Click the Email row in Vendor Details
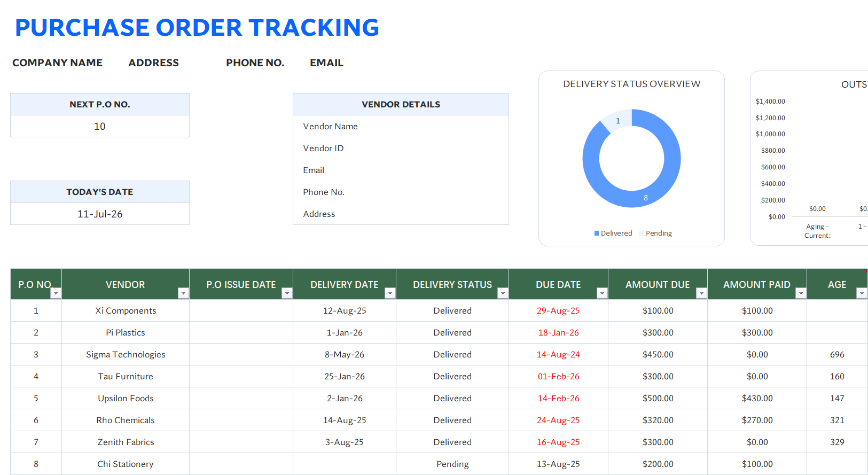 [x=401, y=170]
